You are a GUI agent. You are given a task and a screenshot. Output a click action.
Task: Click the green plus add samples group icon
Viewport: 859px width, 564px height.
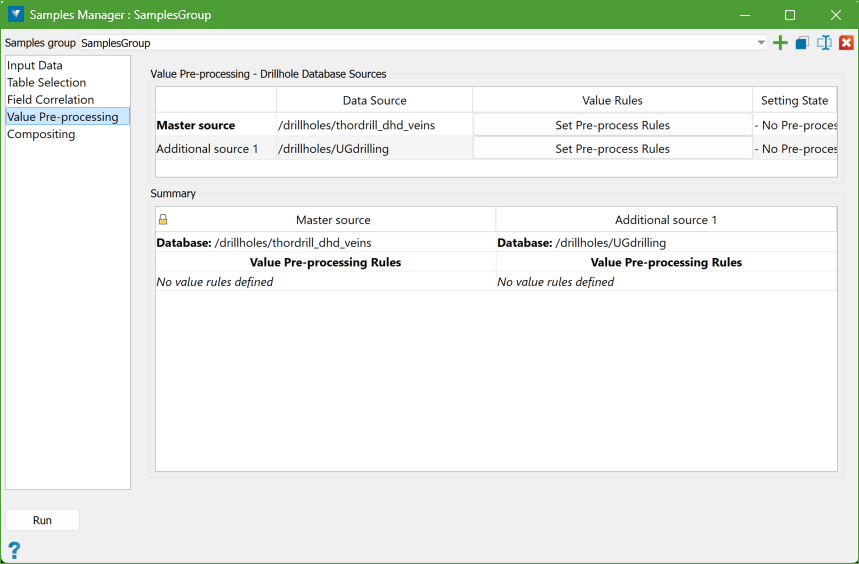(x=781, y=43)
